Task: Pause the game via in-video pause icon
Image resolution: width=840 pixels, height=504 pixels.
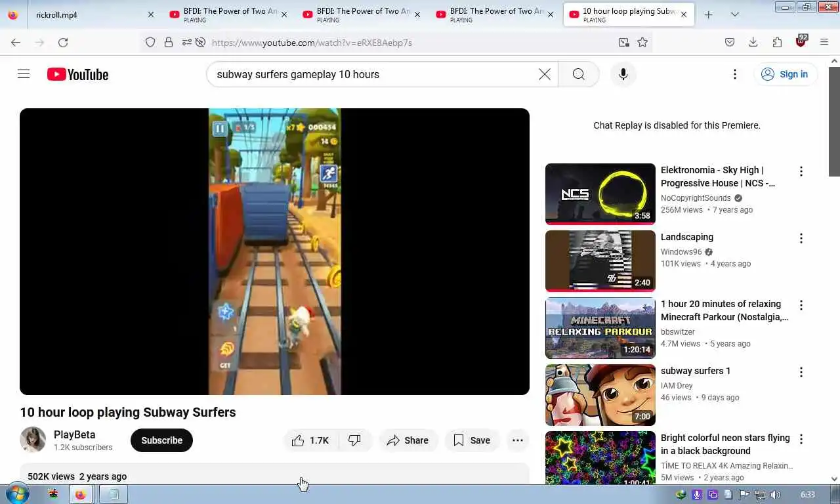Action: [220, 129]
